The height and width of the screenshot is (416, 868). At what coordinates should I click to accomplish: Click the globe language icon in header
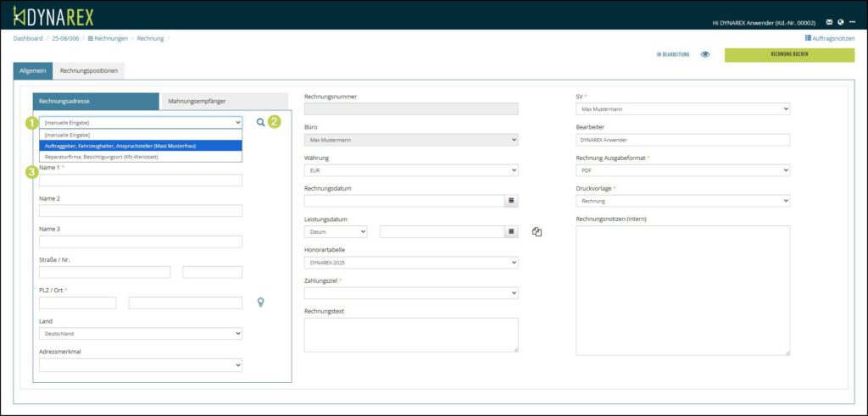click(x=840, y=22)
